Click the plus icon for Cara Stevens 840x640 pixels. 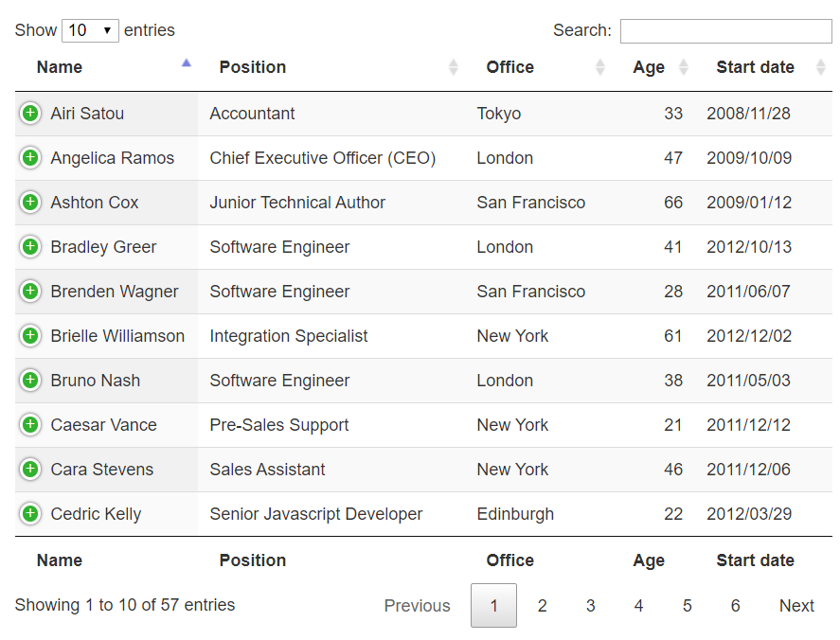point(30,470)
